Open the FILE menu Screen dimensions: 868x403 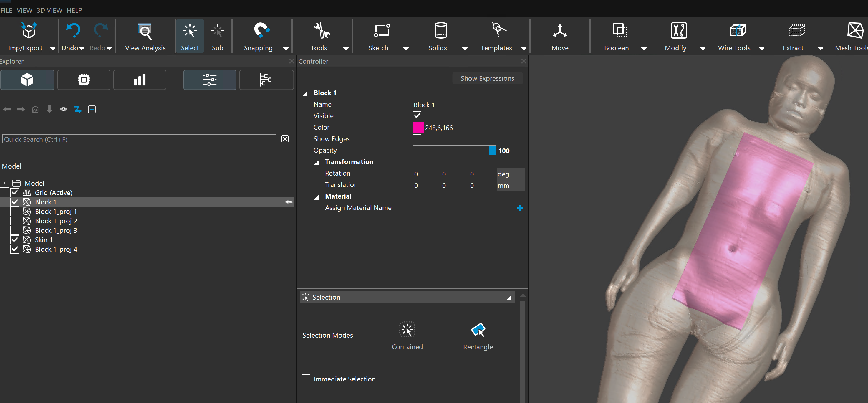point(6,10)
